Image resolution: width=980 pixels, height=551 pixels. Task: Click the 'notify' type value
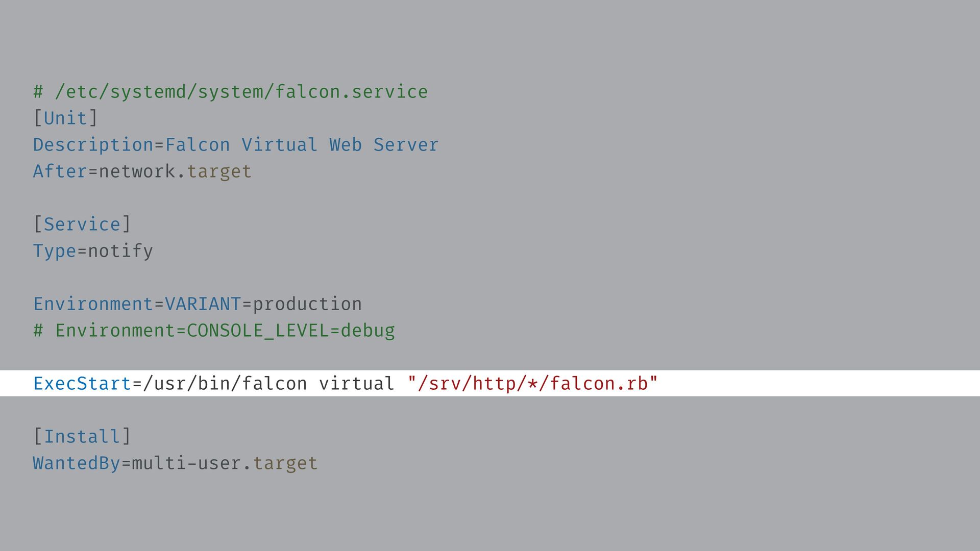[120, 251]
